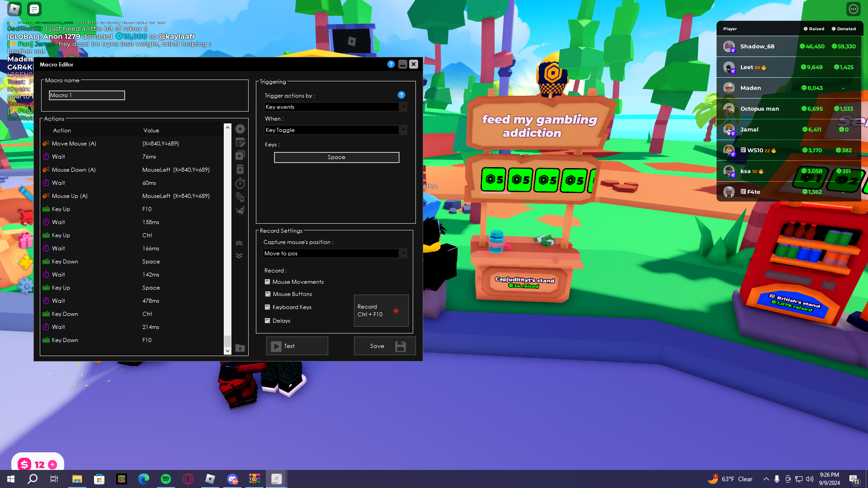
Task: Click the import folder icon below actions
Action: (x=240, y=348)
